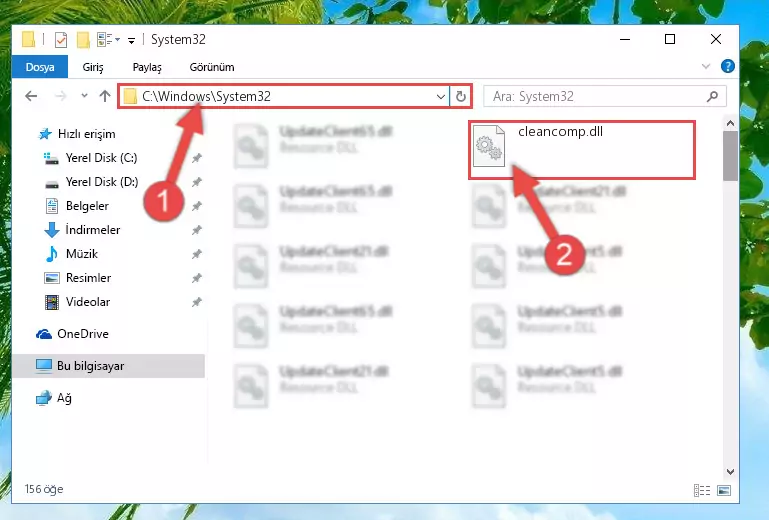Select the cleancomp.dll file
This screenshot has height=520, width=769.
point(582,150)
